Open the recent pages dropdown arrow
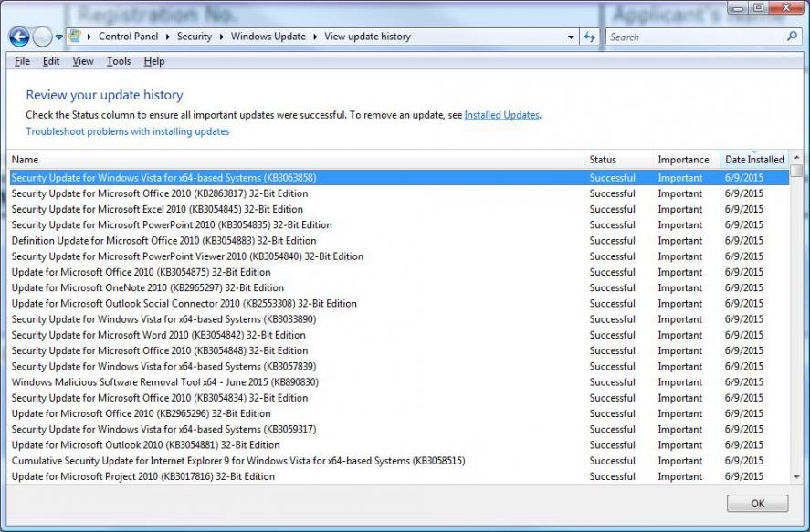 coord(59,37)
